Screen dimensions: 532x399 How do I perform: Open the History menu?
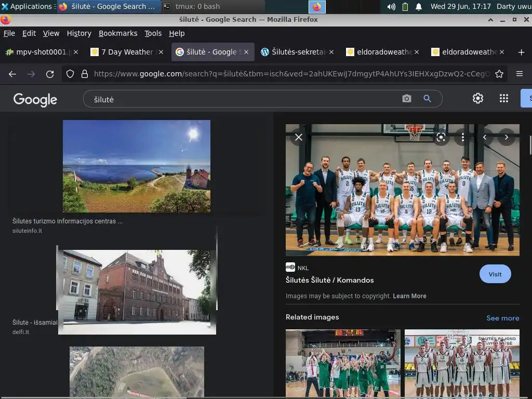click(79, 33)
